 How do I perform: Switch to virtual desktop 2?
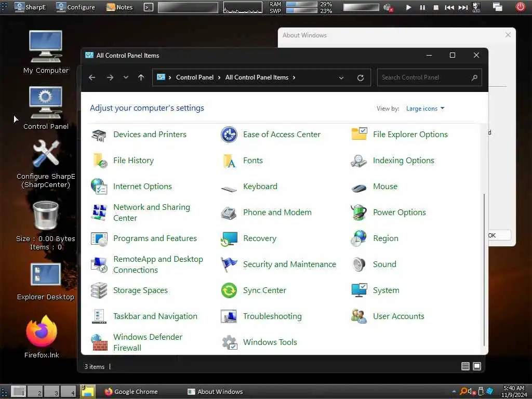(x=36, y=391)
